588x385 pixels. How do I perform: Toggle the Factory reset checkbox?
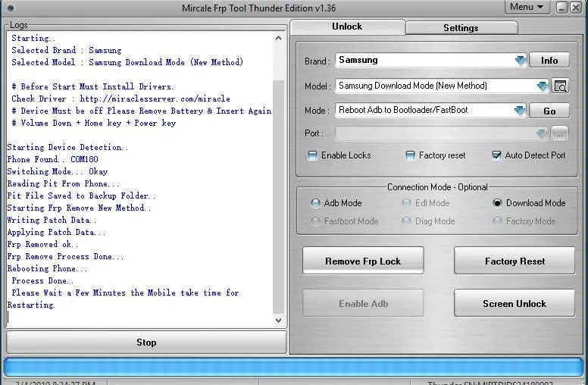[410, 155]
